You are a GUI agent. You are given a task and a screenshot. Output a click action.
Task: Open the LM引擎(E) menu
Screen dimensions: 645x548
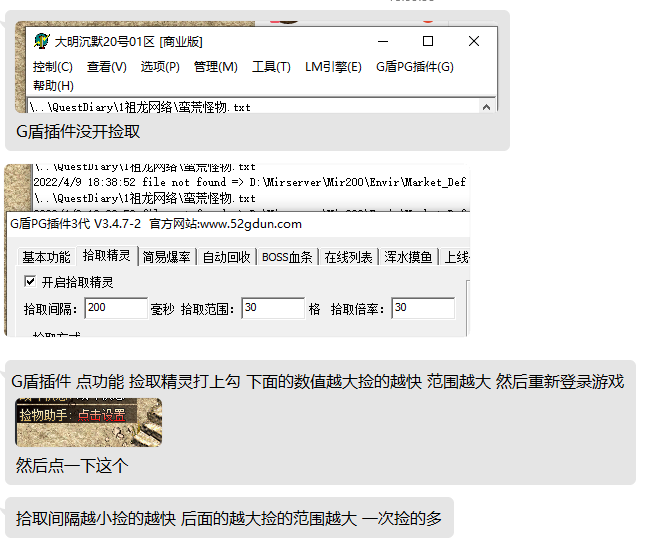pyautogui.click(x=333, y=67)
